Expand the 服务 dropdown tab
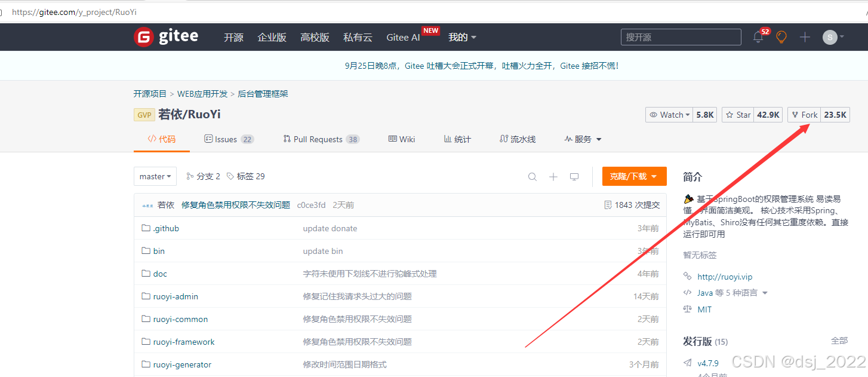Screen dimensions: 868x377 (x=583, y=139)
